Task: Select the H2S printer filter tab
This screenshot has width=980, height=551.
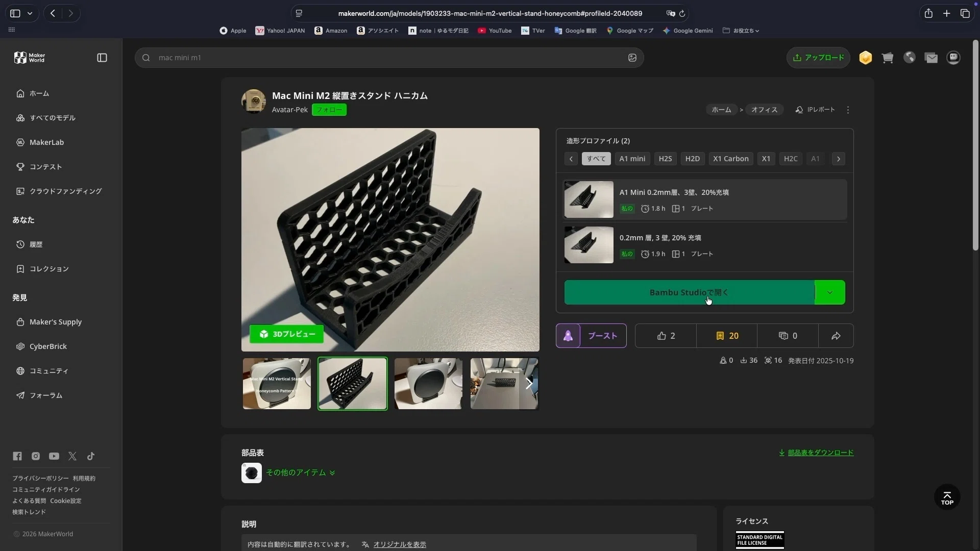Action: point(665,159)
